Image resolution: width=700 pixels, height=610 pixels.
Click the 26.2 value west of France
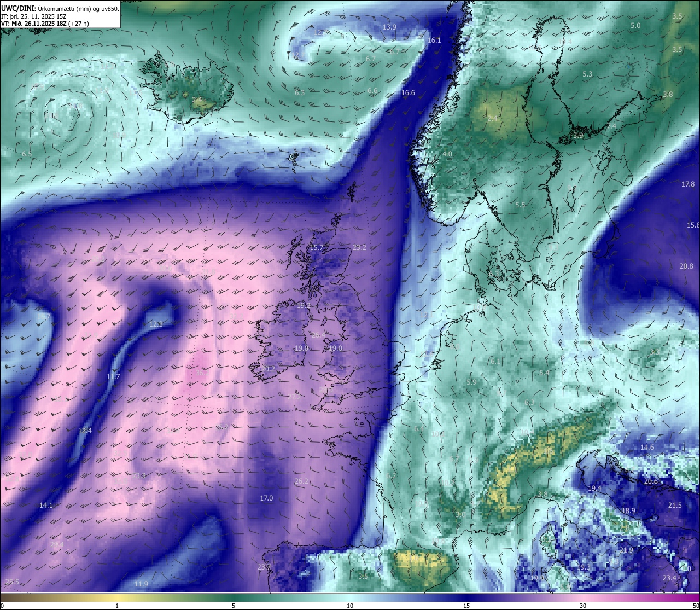(x=301, y=481)
